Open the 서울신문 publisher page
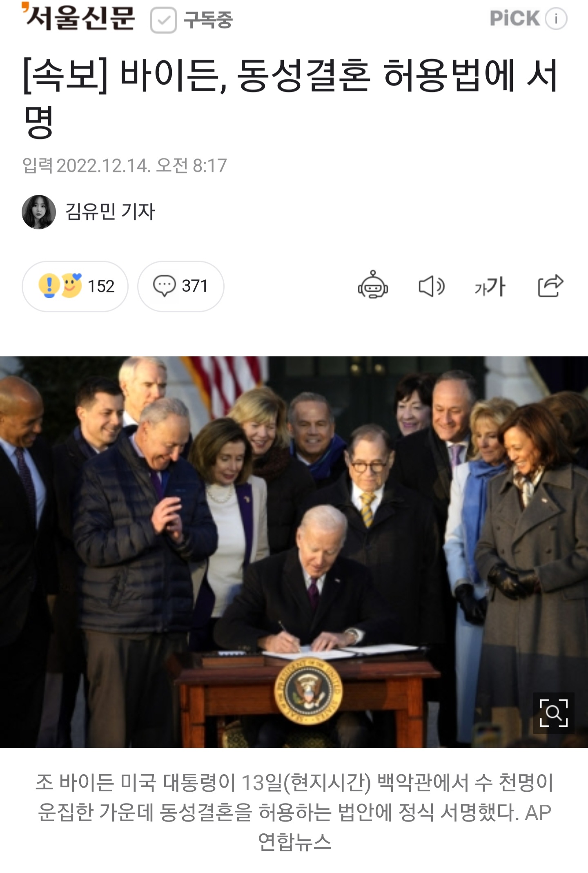This screenshot has width=588, height=873. pos(78,17)
